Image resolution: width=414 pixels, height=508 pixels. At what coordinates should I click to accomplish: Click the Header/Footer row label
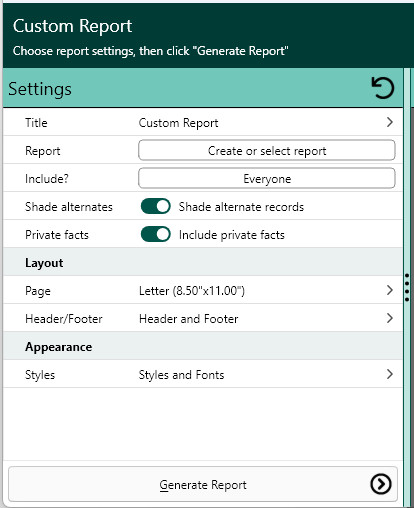coord(64,319)
